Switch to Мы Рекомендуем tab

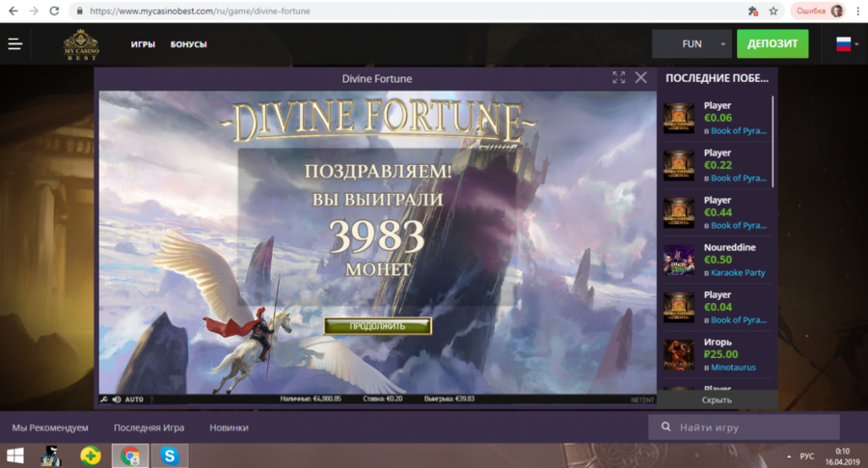50,427
